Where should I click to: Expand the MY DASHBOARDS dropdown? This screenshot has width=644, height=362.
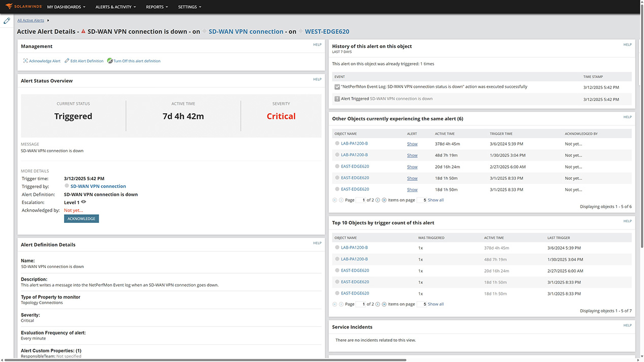[66, 7]
